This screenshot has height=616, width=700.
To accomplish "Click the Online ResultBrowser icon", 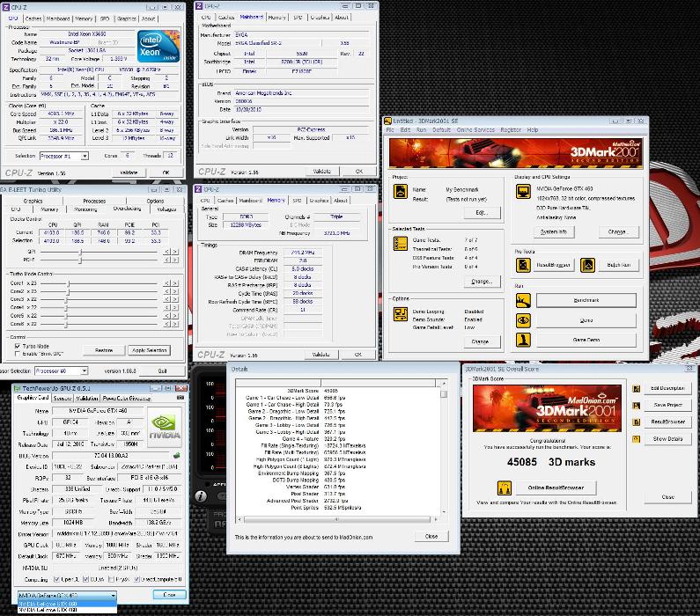I will tap(505, 488).
